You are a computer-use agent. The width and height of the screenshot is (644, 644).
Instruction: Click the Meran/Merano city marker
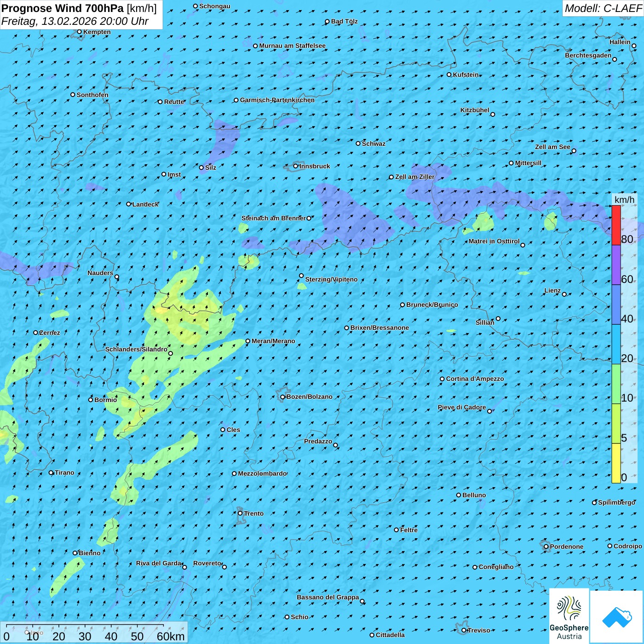click(248, 341)
